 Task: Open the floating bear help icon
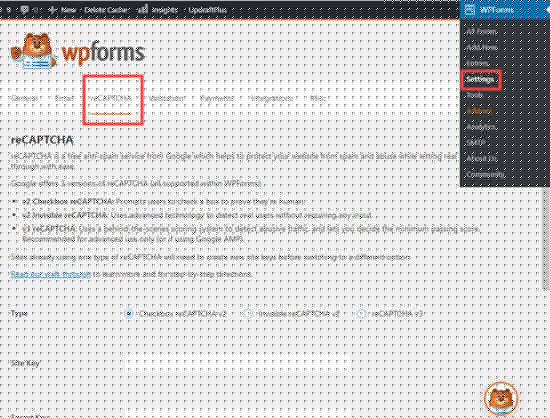click(x=501, y=398)
